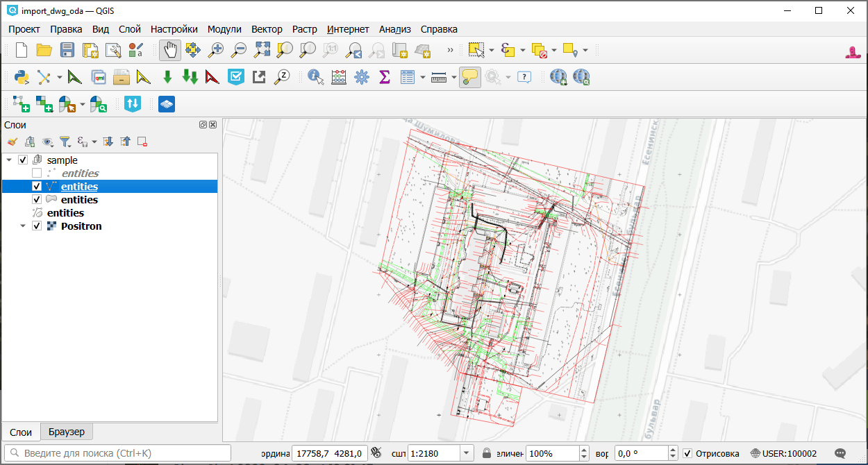Image resolution: width=868 pixels, height=465 pixels.
Task: Toggle visibility of the Positron layer
Action: click(x=37, y=226)
